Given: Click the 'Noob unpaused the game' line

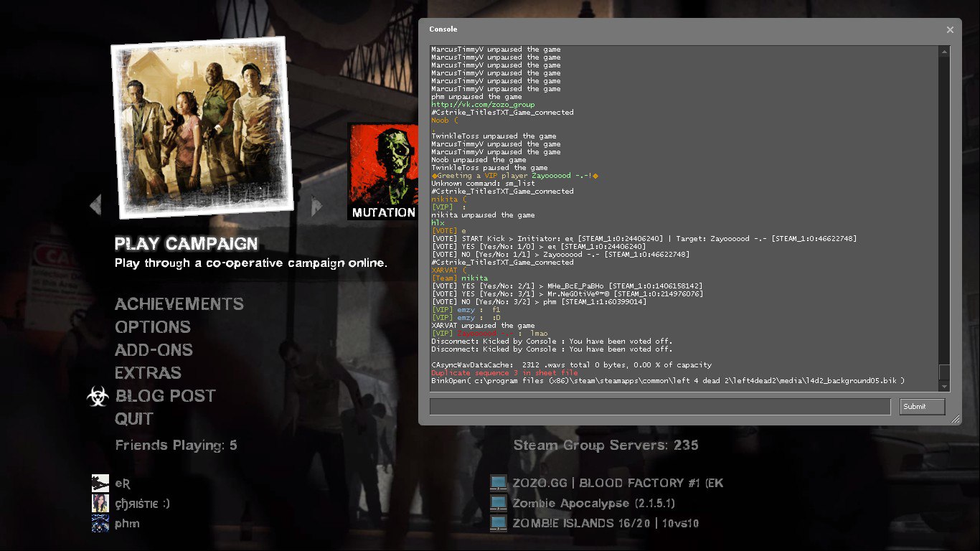Looking at the screenshot, I should coord(479,160).
